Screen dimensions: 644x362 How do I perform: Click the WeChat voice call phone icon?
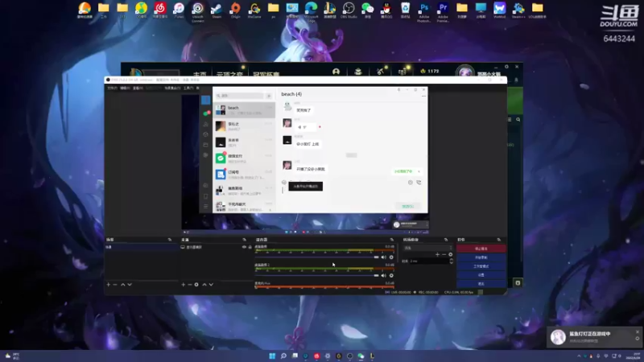click(419, 183)
